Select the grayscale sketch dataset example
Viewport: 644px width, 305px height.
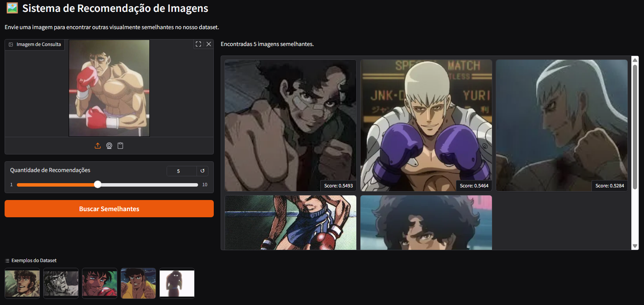pyautogui.click(x=61, y=283)
